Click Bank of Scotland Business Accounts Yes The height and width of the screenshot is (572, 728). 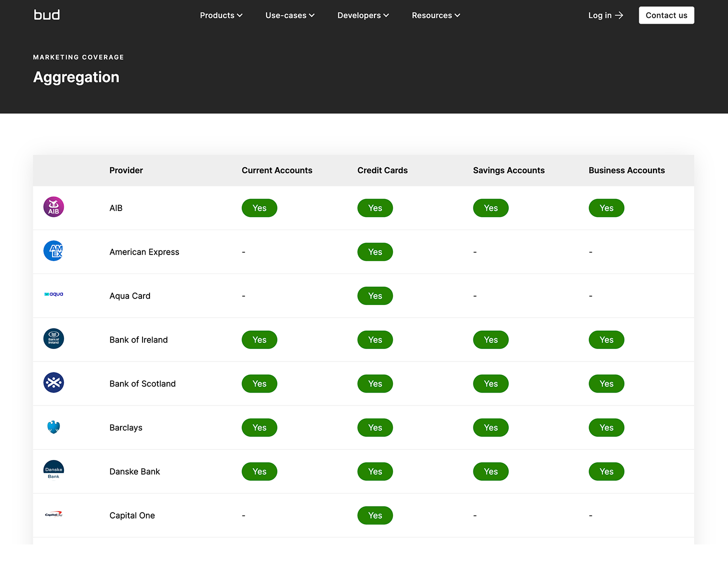pos(606,384)
